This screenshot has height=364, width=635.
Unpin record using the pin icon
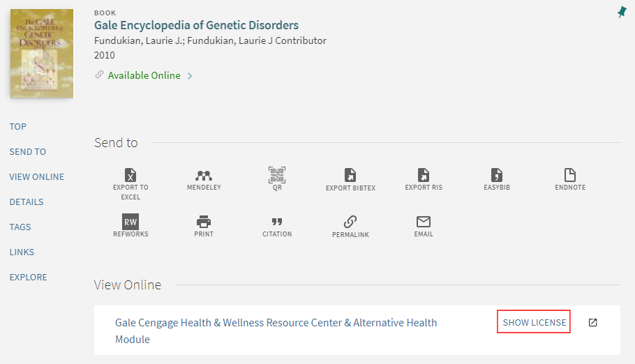[x=622, y=12]
